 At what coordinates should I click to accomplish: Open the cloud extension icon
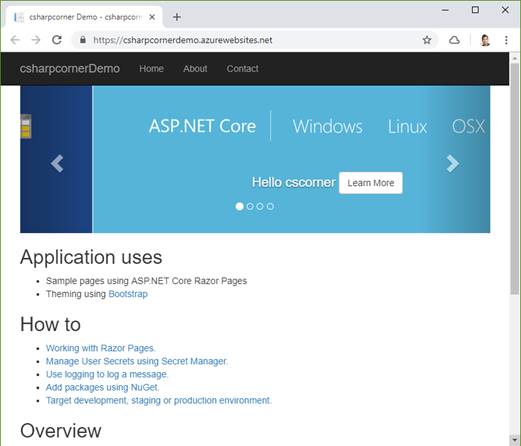point(454,40)
